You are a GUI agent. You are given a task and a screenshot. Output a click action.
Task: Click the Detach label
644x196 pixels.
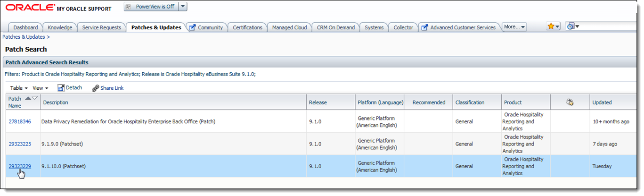pyautogui.click(x=74, y=88)
